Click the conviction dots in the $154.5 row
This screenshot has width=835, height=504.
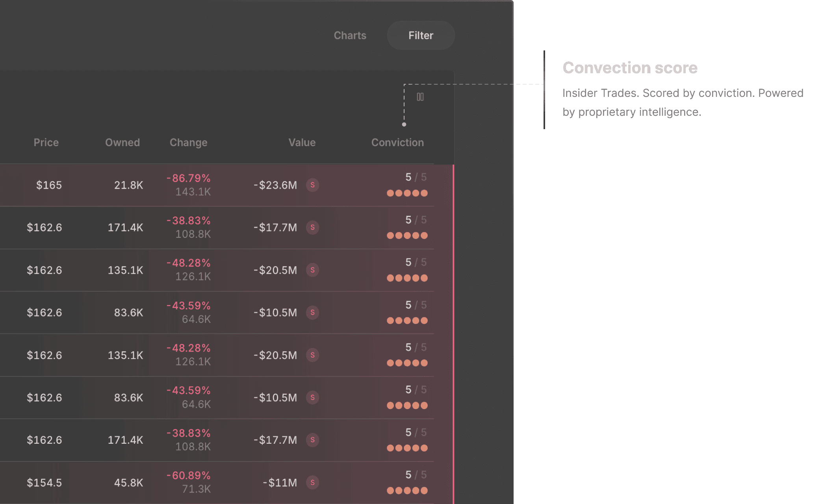pos(407,491)
